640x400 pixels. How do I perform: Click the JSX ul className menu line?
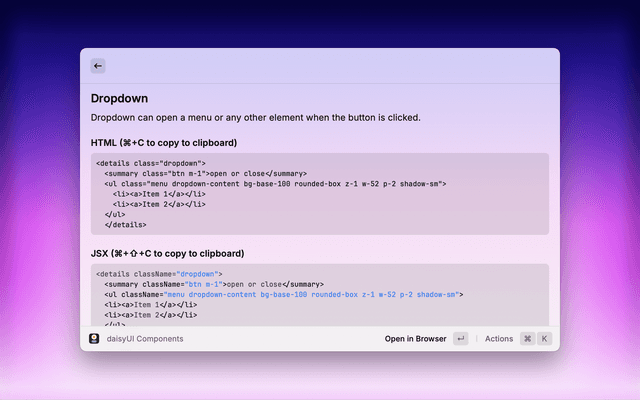(x=282, y=295)
